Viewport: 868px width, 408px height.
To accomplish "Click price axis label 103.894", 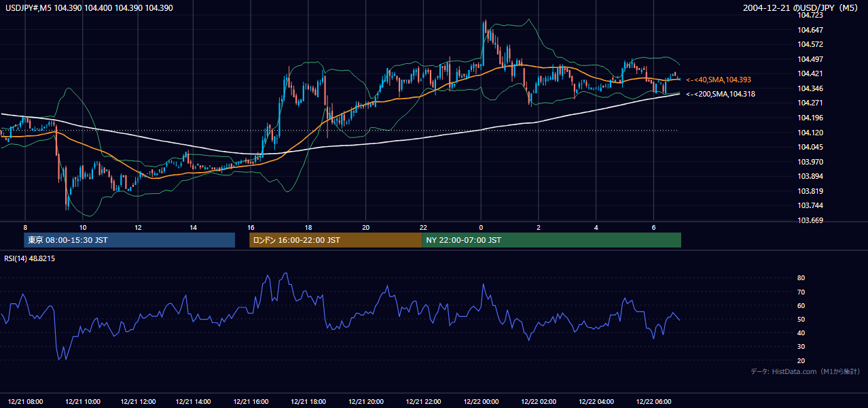I will pos(811,176).
